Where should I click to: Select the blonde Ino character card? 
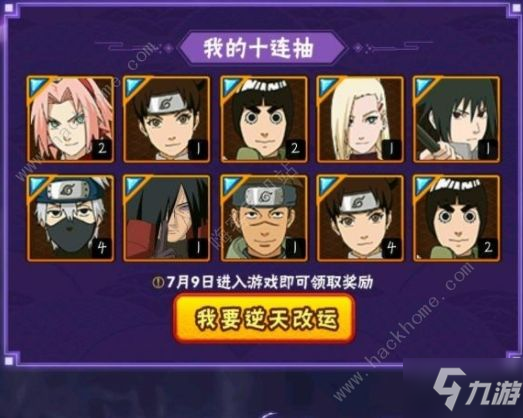(360, 119)
